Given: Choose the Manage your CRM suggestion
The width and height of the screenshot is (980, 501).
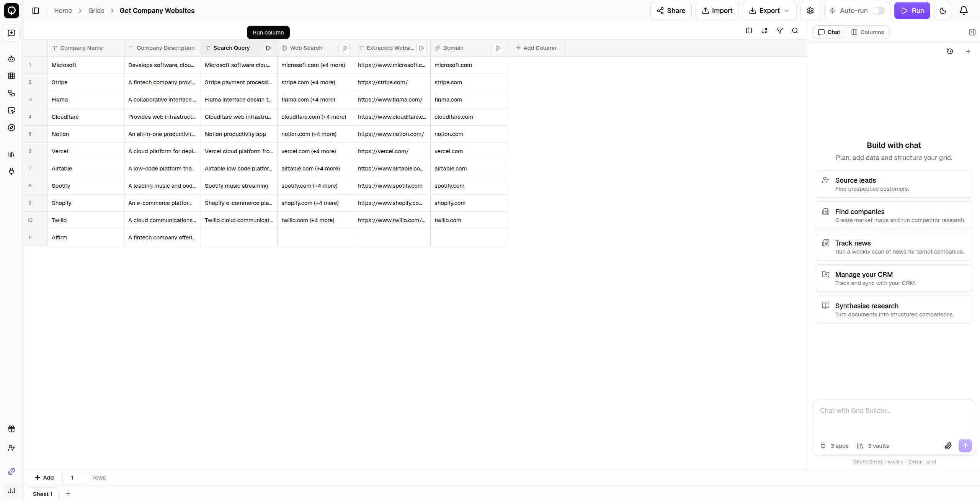Looking at the screenshot, I should coord(894,278).
